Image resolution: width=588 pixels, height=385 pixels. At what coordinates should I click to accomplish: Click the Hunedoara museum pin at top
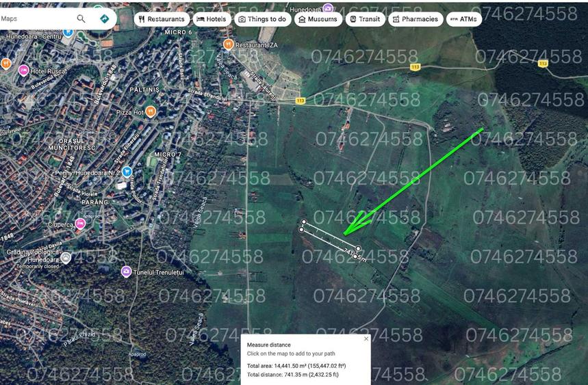pyautogui.click(x=328, y=8)
